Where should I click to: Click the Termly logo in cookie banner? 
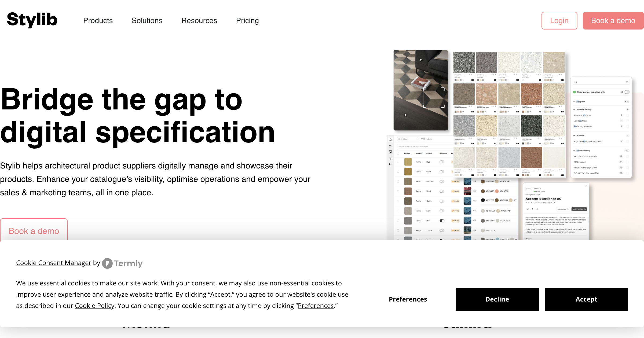pyautogui.click(x=122, y=263)
